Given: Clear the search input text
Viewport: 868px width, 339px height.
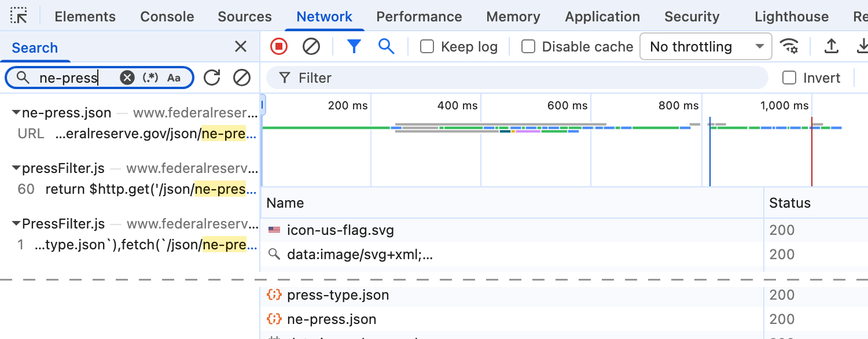Looking at the screenshot, I should [127, 78].
